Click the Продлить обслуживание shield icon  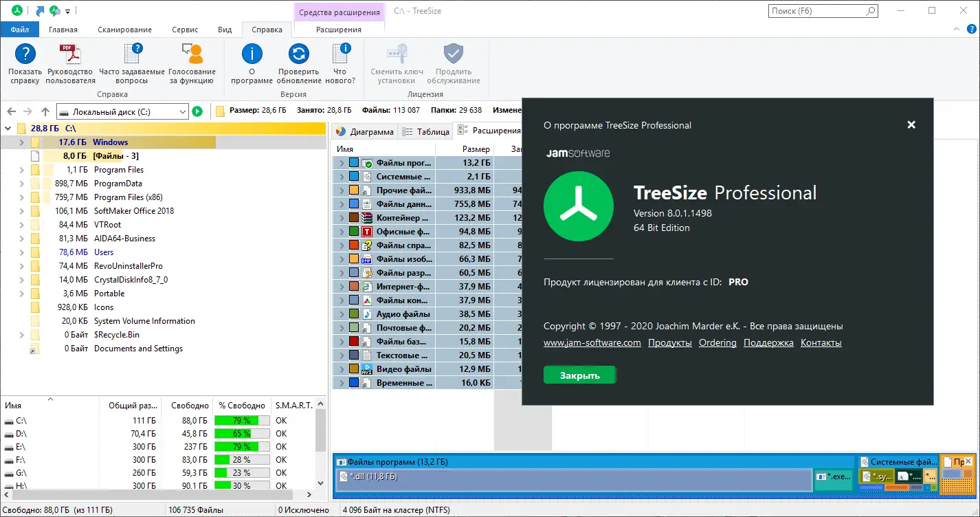[454, 54]
